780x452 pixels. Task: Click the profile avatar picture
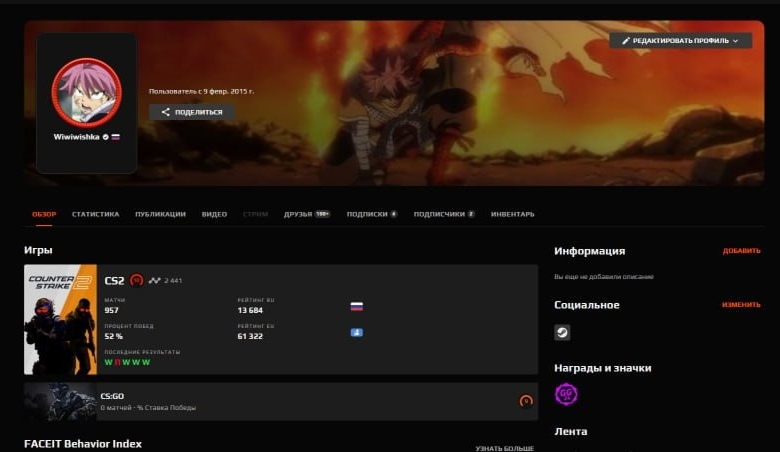coord(86,92)
